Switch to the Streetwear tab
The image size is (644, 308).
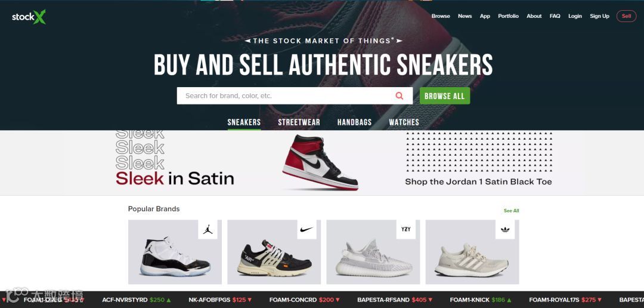click(299, 122)
